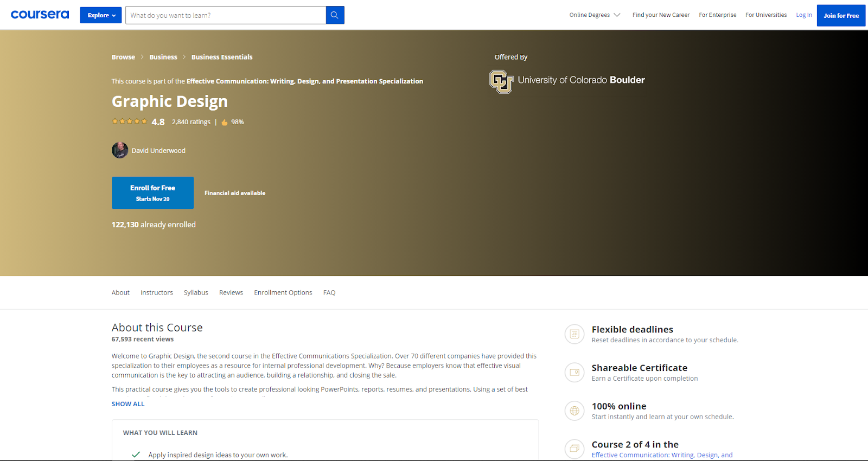Open the For Universities link
Viewport: 868px width, 461px height.
coord(766,15)
